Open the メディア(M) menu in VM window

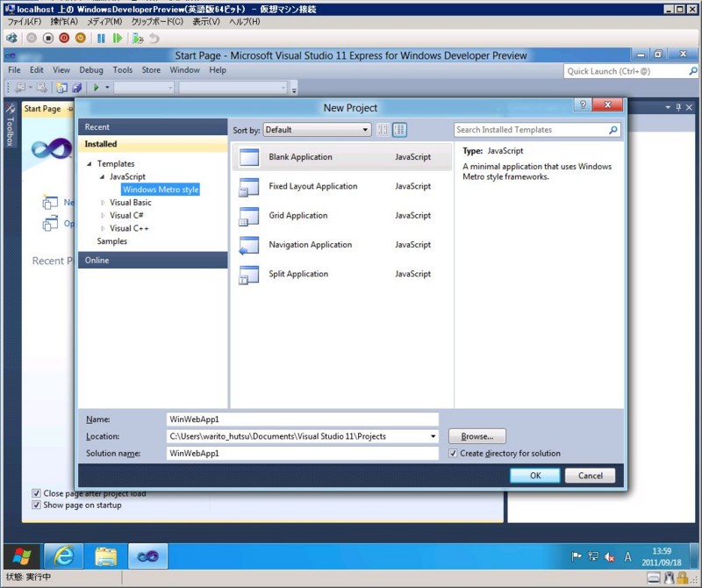[x=104, y=21]
